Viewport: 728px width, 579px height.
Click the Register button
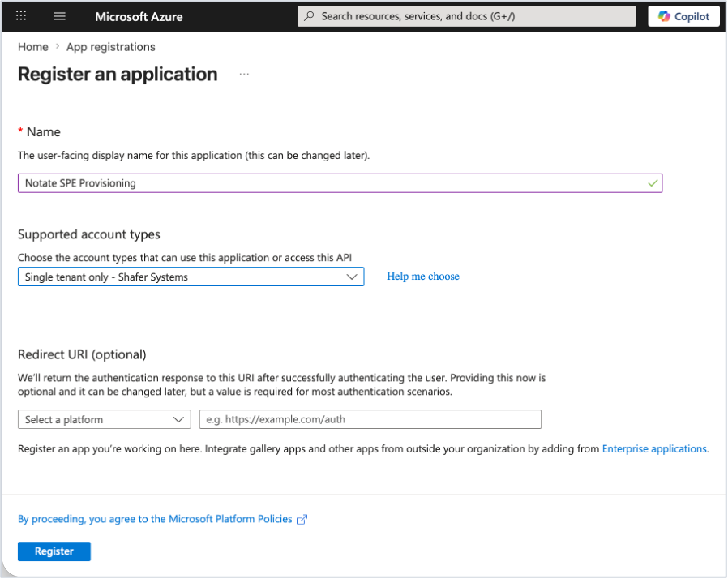[x=54, y=551]
